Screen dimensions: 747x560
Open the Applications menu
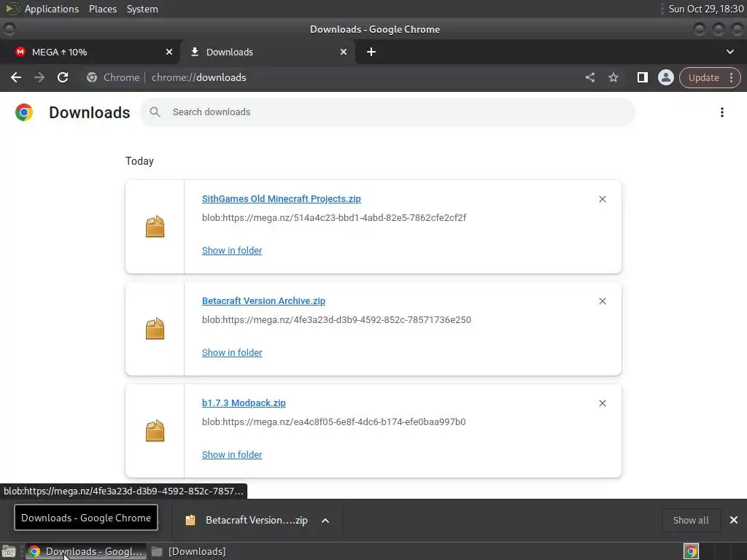[x=52, y=9]
